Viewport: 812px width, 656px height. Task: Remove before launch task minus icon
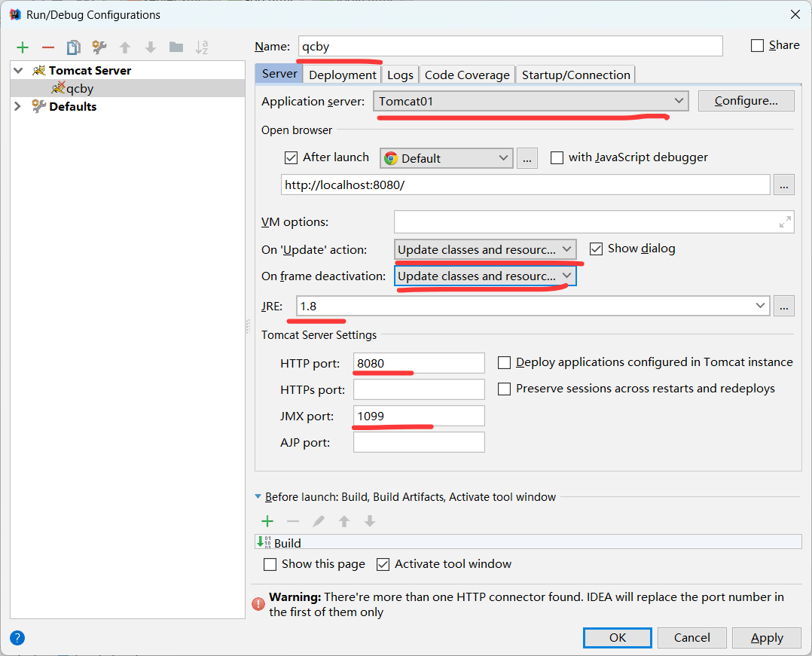pos(293,521)
